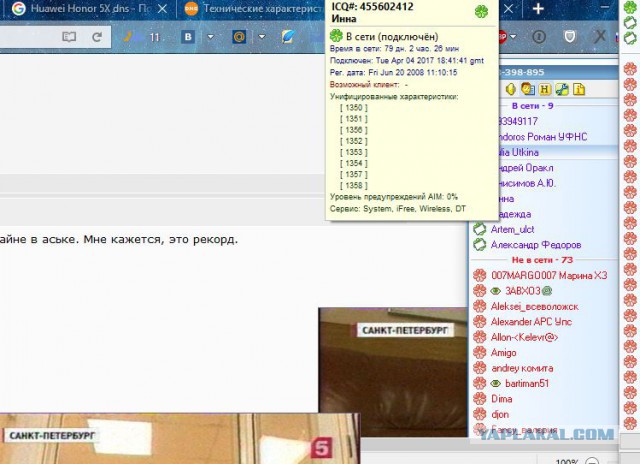Open the VK 'B' toolbar extension
The image size is (640, 464).
tap(188, 37)
